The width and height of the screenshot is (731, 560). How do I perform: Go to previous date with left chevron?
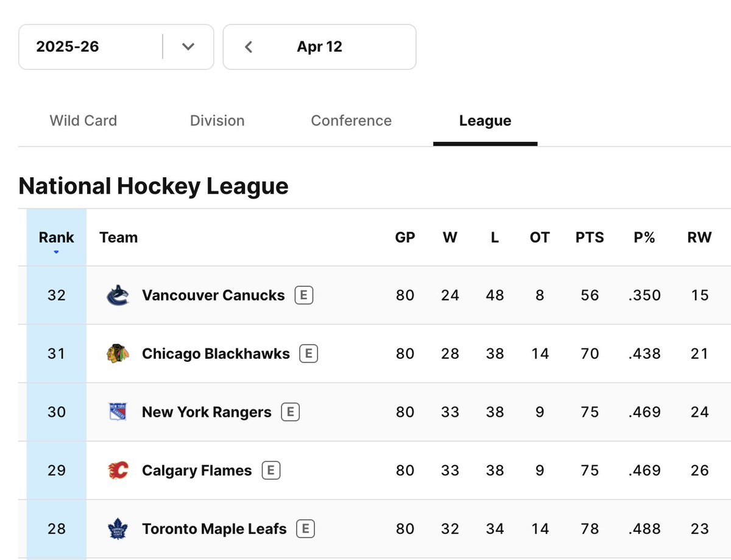(249, 47)
